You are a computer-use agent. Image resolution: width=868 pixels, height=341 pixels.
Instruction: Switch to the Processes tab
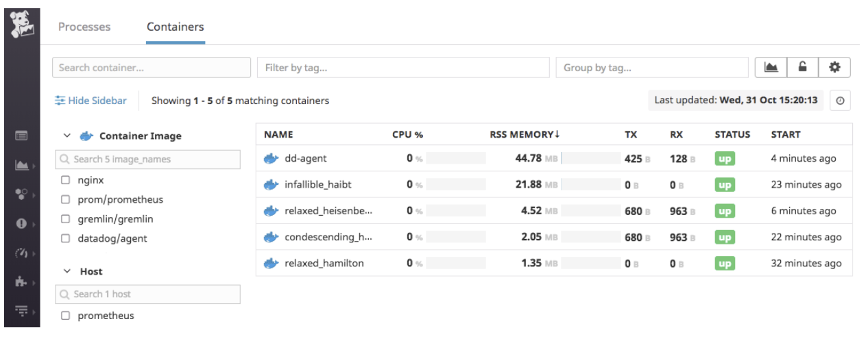[x=84, y=27]
